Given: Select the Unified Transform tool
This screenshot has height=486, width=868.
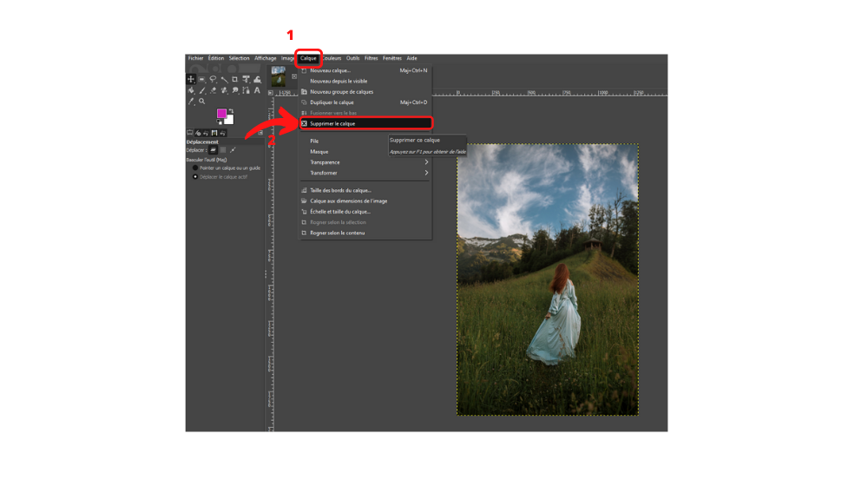Looking at the screenshot, I should pos(246,79).
